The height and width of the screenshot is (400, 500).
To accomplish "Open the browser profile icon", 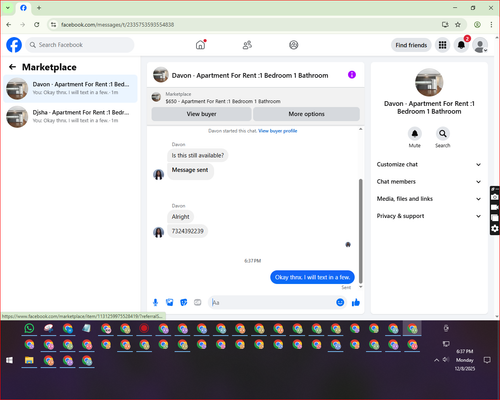I will (477, 25).
